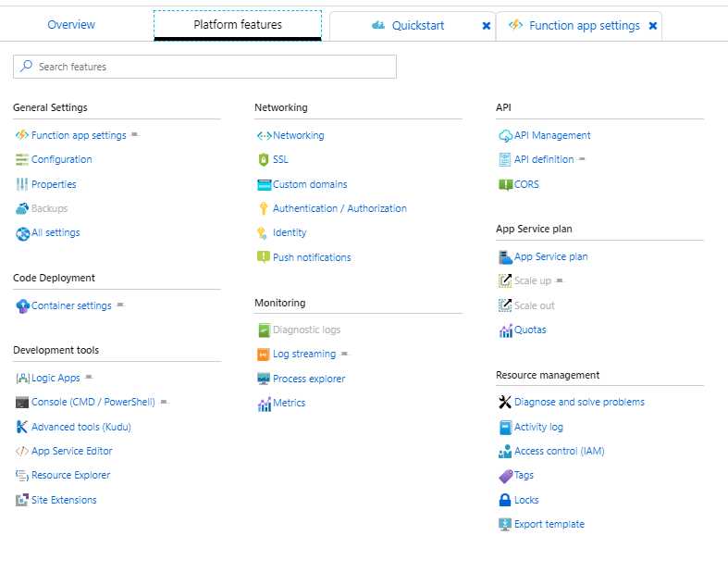The width and height of the screenshot is (728, 585).
Task: Click the App Service plan icon
Action: pos(505,257)
